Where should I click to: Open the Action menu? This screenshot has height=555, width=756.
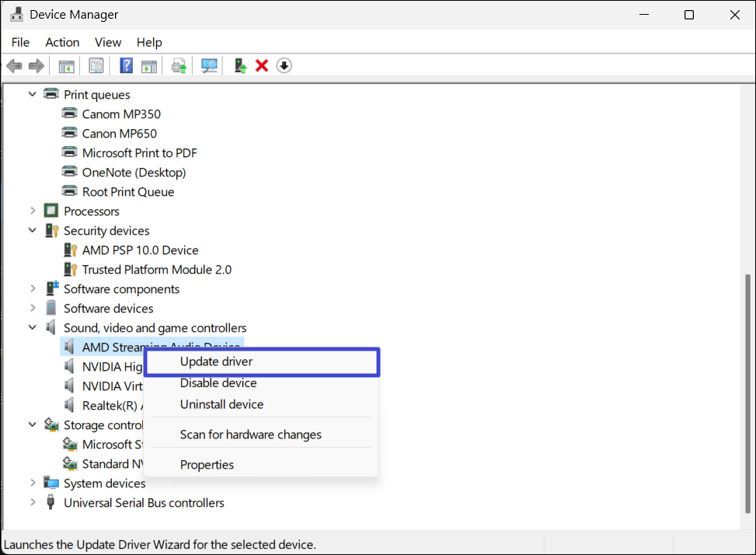62,42
